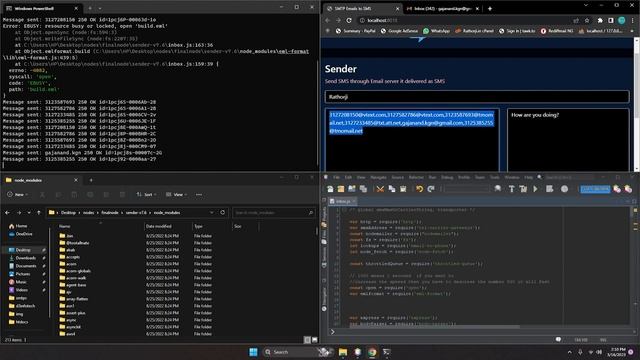Open Chrome extensions puzzle icon
This screenshot has height=360, width=640.
pos(600,20)
